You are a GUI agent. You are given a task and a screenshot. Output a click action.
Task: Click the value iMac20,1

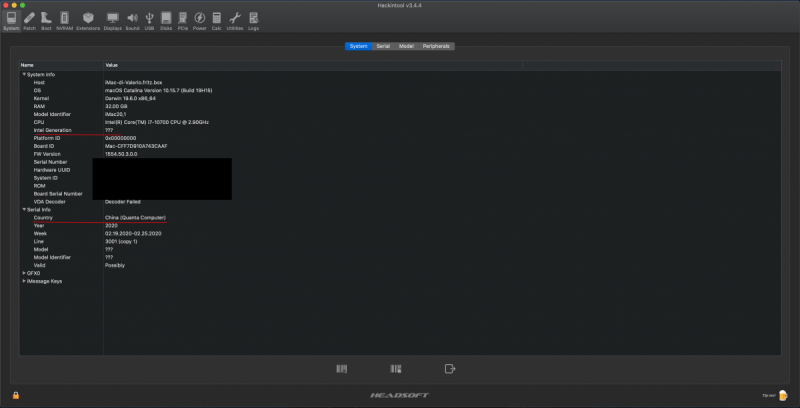click(115, 114)
